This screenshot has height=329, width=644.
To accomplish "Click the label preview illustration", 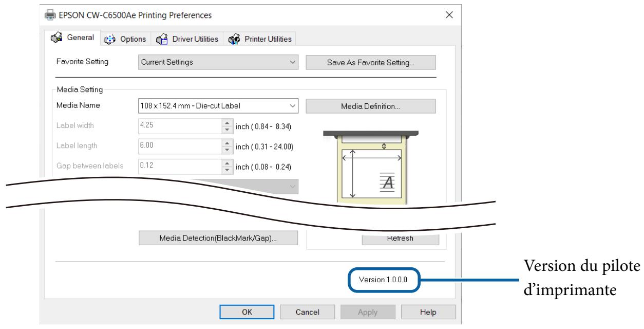I will [x=370, y=164].
